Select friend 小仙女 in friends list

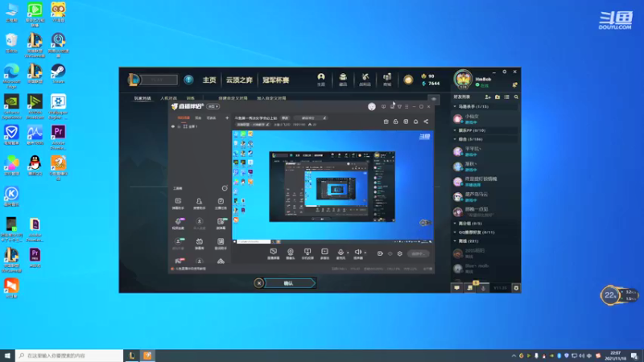485,119
